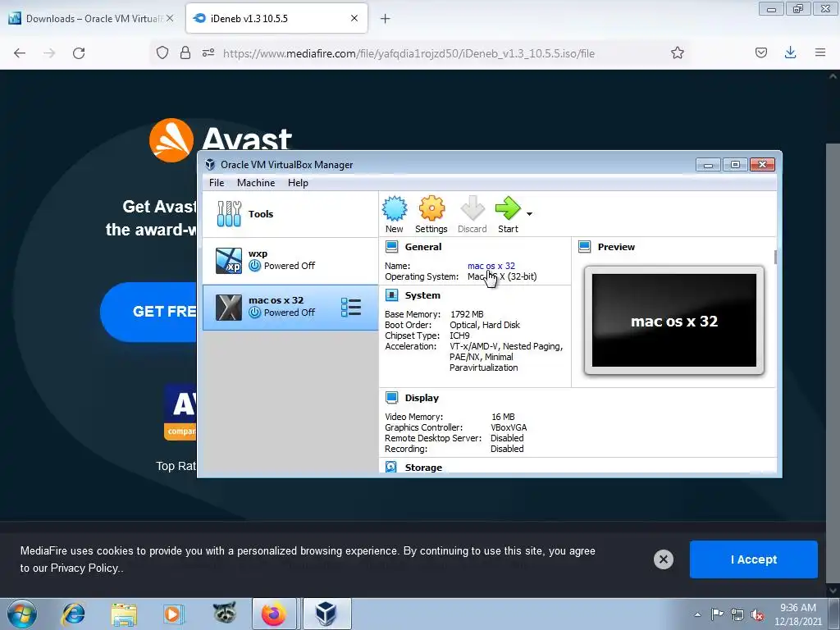
Task: Show hidden system tray icons
Action: [x=697, y=614]
